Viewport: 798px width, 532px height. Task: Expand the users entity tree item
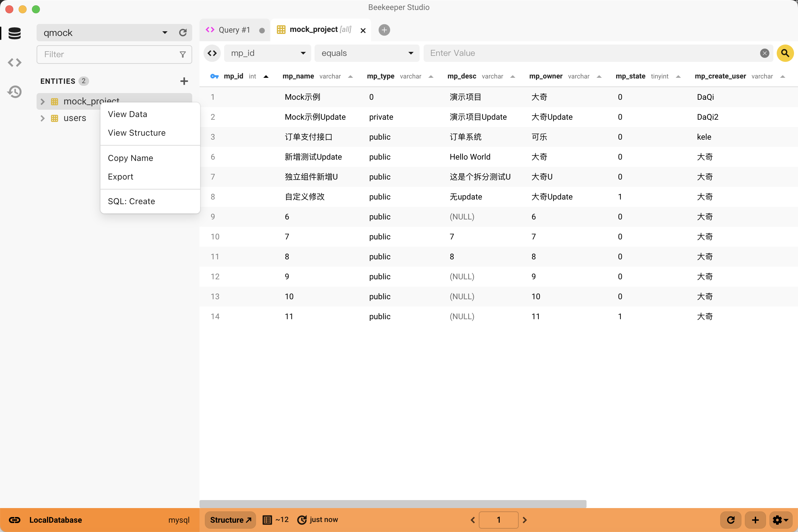[x=43, y=118]
